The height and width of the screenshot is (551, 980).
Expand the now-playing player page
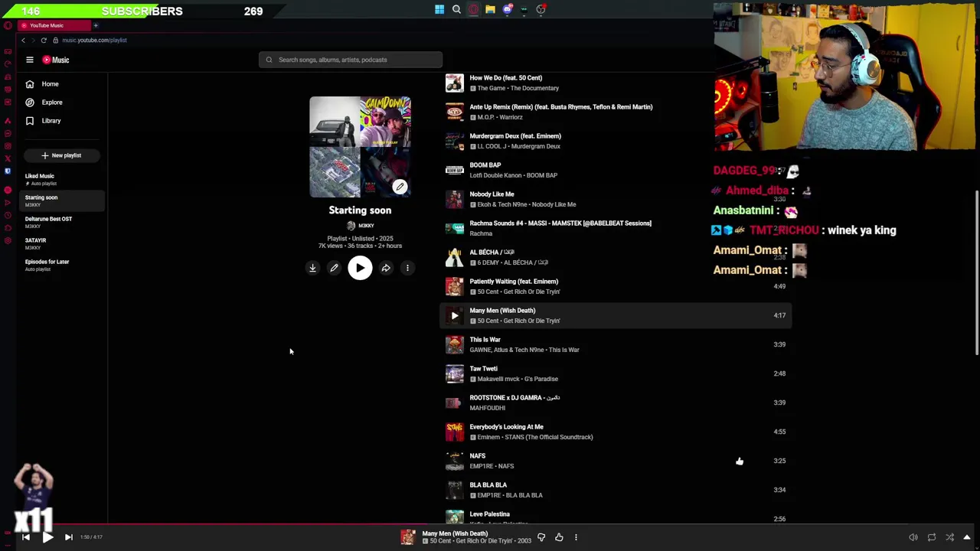pyautogui.click(x=967, y=537)
